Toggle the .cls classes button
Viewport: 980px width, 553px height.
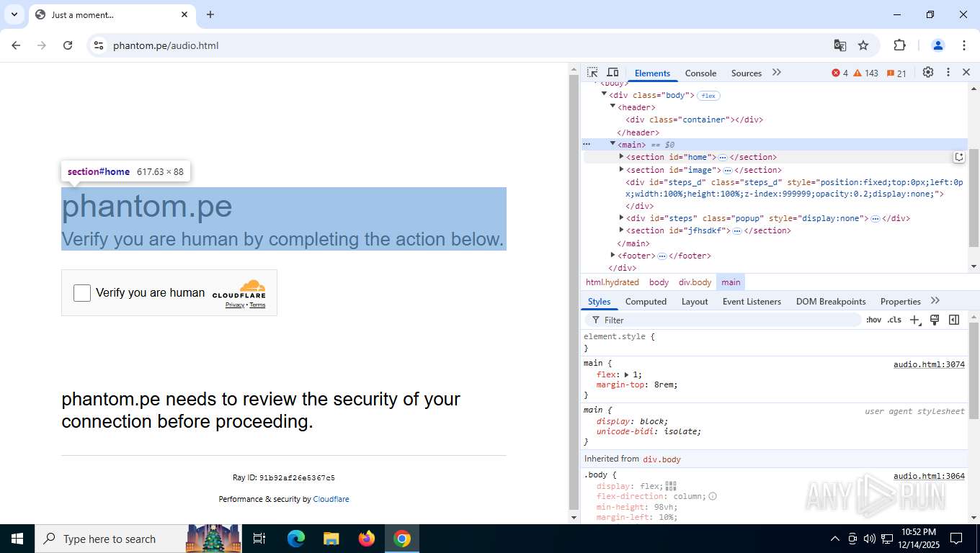pos(894,320)
